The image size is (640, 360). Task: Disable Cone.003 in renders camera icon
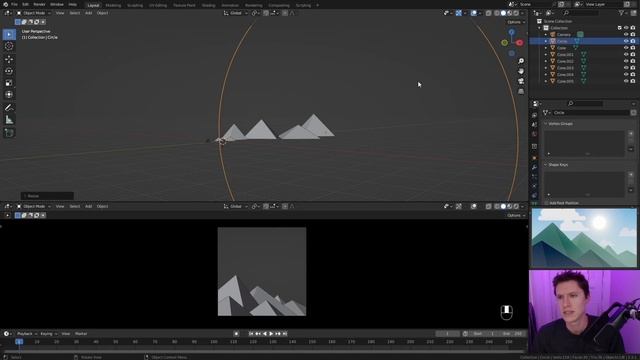click(633, 68)
